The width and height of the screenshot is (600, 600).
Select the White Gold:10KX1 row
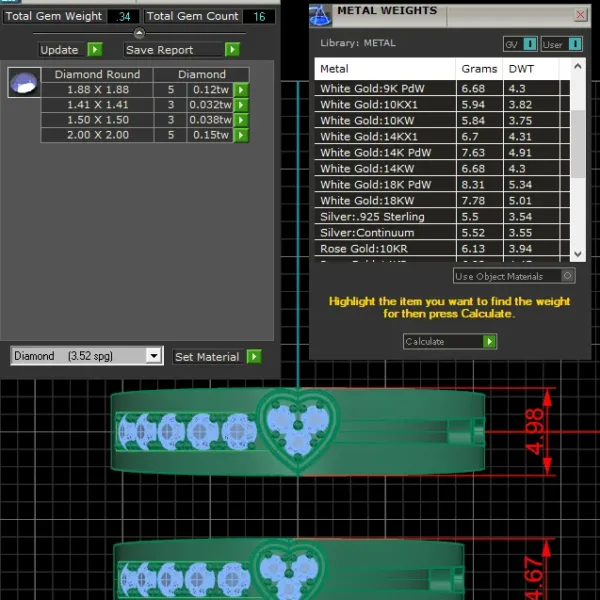coord(442,104)
